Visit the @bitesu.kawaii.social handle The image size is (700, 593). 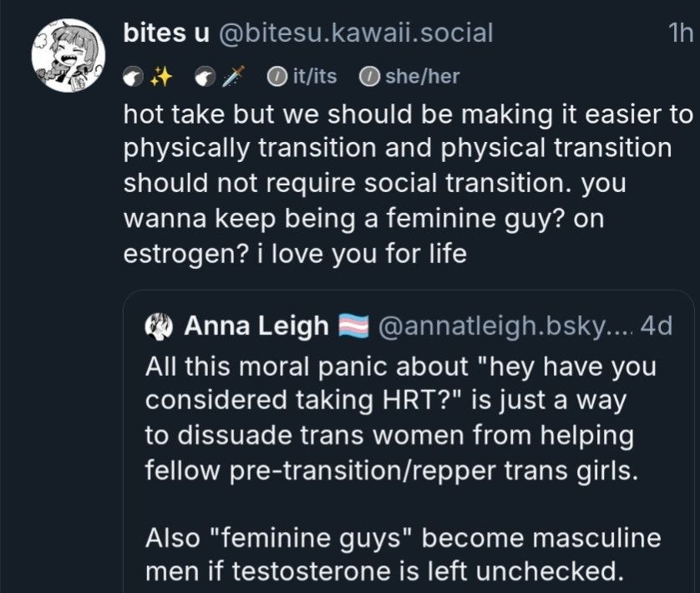355,33
